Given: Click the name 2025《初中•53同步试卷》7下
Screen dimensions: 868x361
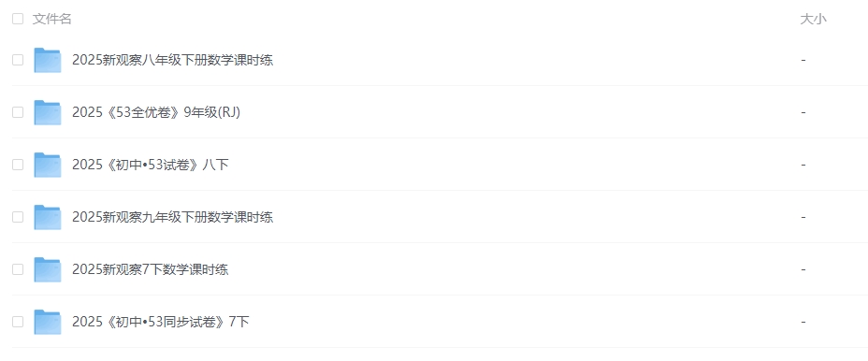Looking at the screenshot, I should pyautogui.click(x=161, y=322).
